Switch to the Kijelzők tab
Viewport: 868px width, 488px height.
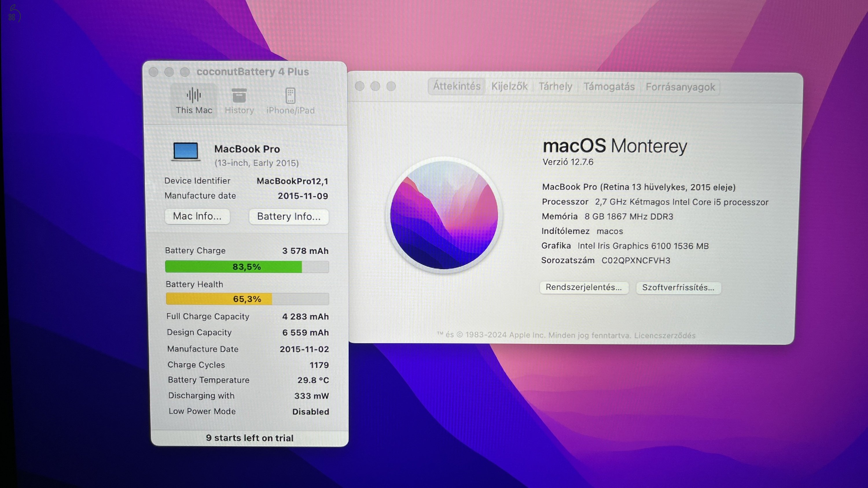[509, 86]
